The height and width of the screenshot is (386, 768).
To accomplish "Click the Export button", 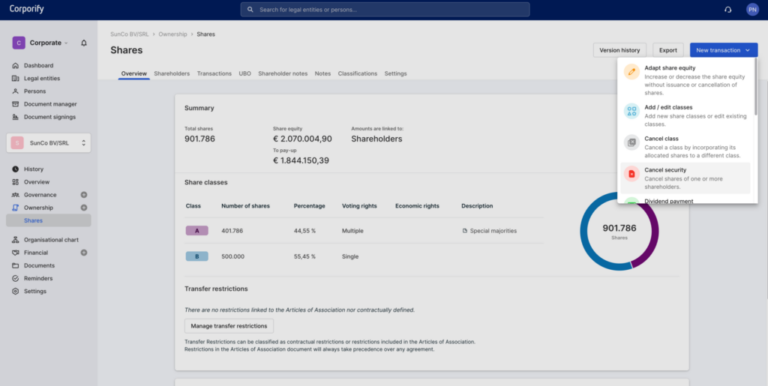I will point(668,50).
